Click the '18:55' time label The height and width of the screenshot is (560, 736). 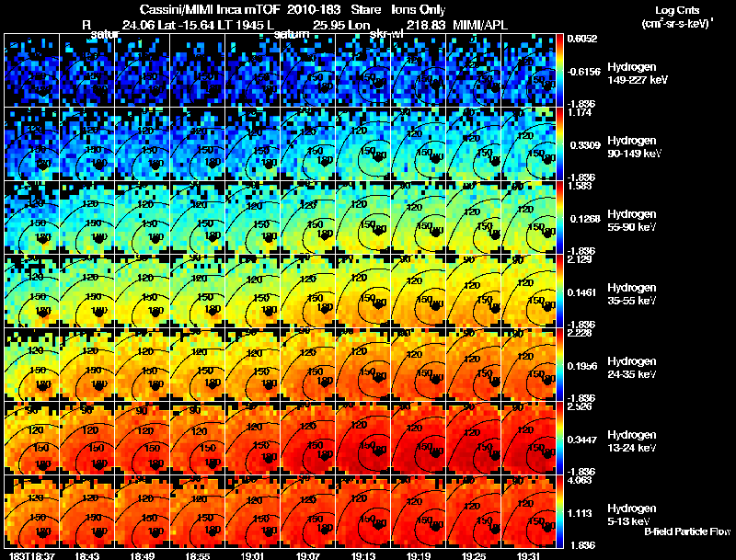click(x=198, y=555)
